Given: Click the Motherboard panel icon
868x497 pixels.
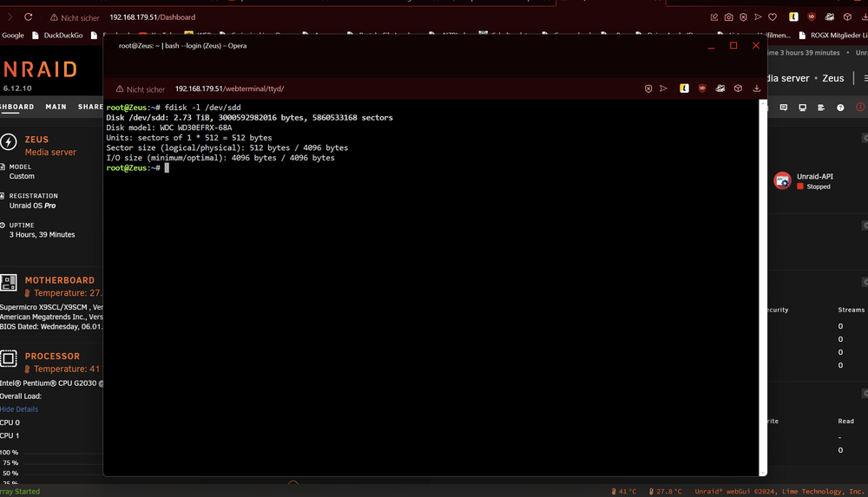Looking at the screenshot, I should [9, 283].
